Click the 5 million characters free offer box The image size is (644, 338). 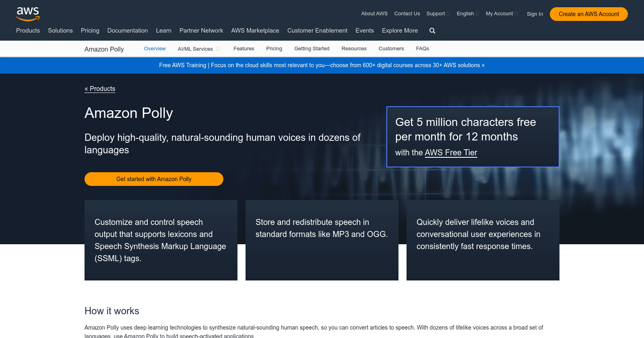[473, 136]
